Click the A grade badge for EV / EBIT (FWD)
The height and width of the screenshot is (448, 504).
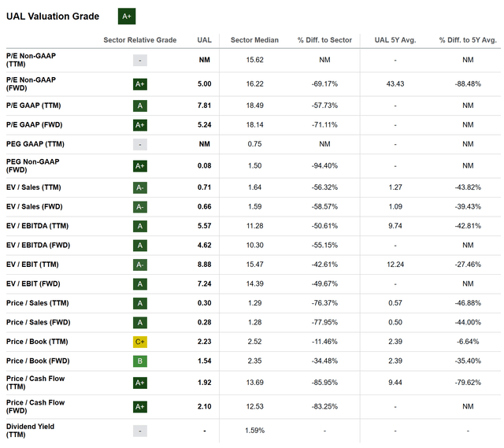click(x=140, y=284)
